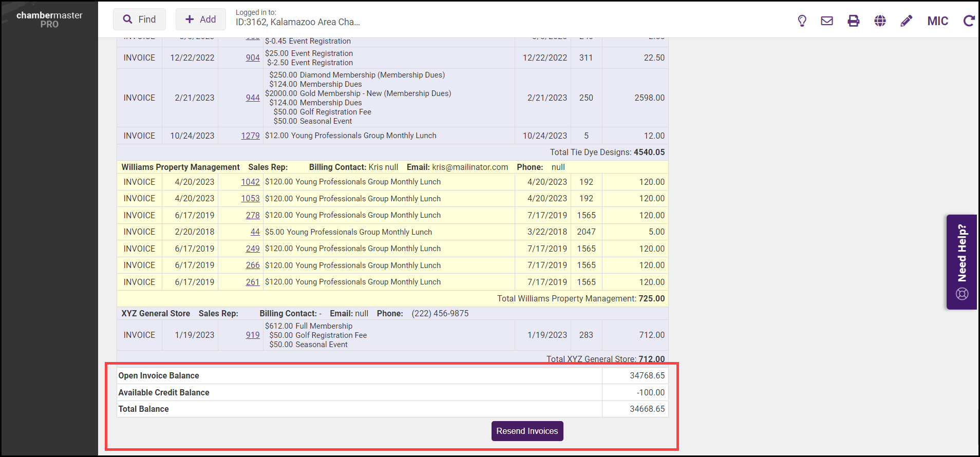This screenshot has width=980, height=457.
Task: Open invoice number 278
Action: (252, 216)
